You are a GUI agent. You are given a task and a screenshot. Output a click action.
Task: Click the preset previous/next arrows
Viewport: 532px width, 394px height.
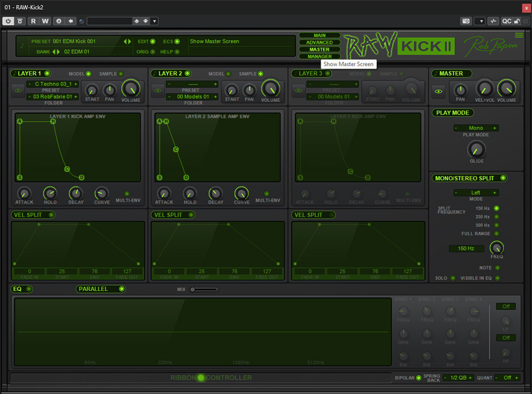click(127, 41)
